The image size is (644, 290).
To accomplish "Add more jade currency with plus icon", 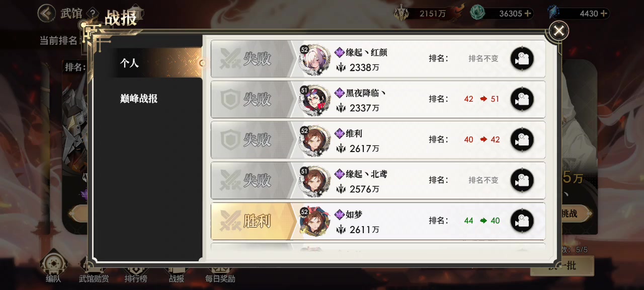I will (528, 14).
